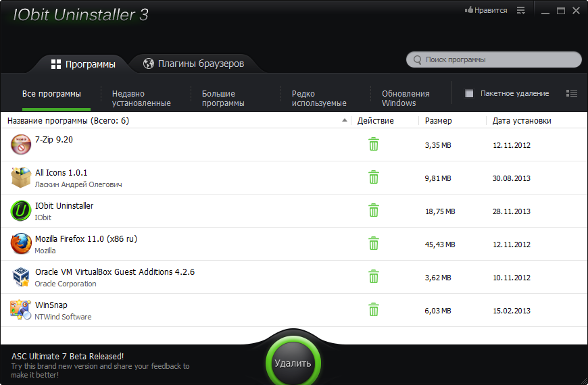Click the 3,62 MB size value
588x385 pixels.
pyautogui.click(x=438, y=278)
